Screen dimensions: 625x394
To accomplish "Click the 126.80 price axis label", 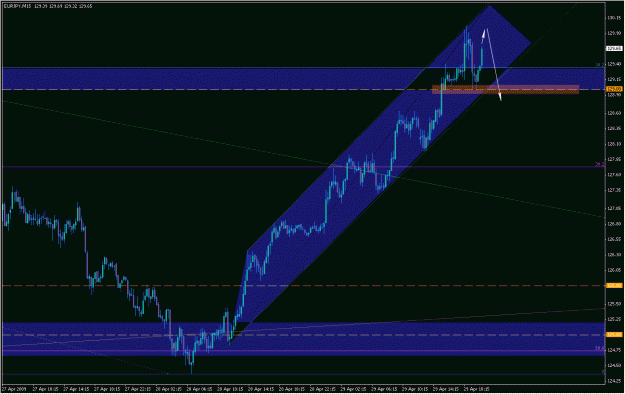I will [x=614, y=224].
